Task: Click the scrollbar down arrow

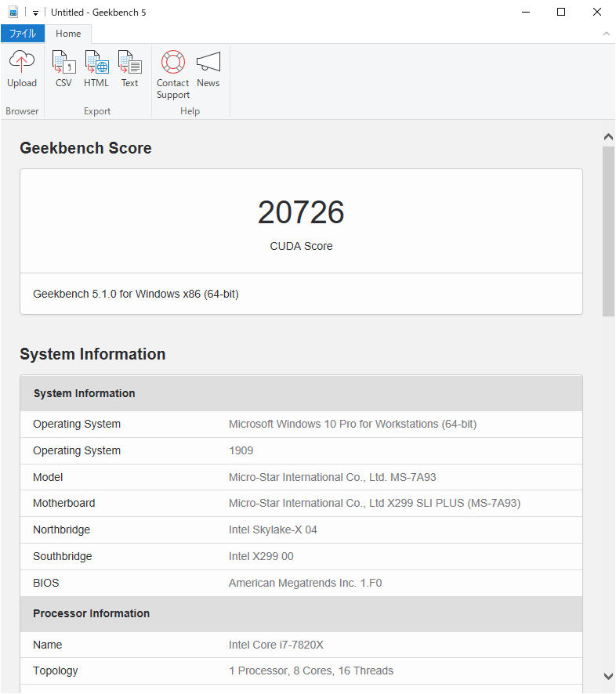Action: click(x=608, y=676)
